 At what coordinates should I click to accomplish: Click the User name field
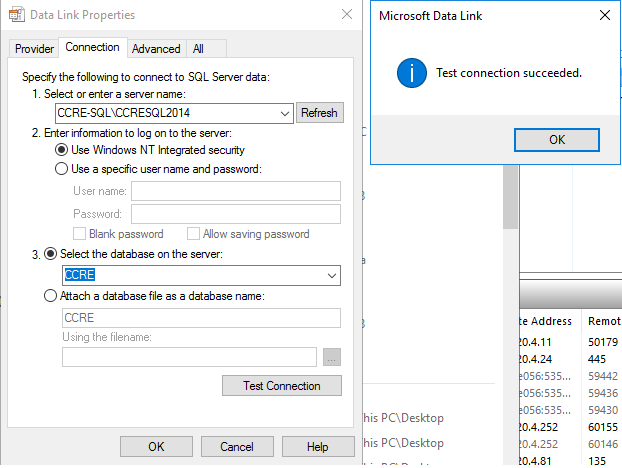[236, 191]
